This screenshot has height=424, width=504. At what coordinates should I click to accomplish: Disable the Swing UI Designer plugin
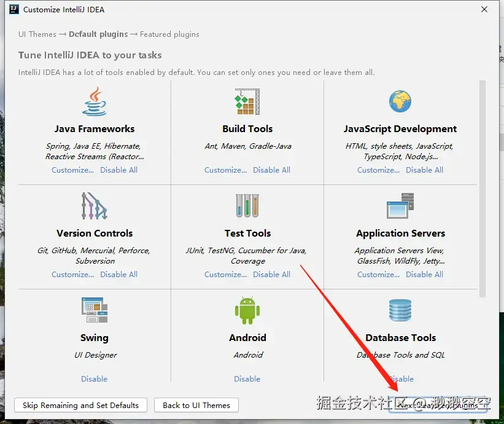(x=94, y=379)
